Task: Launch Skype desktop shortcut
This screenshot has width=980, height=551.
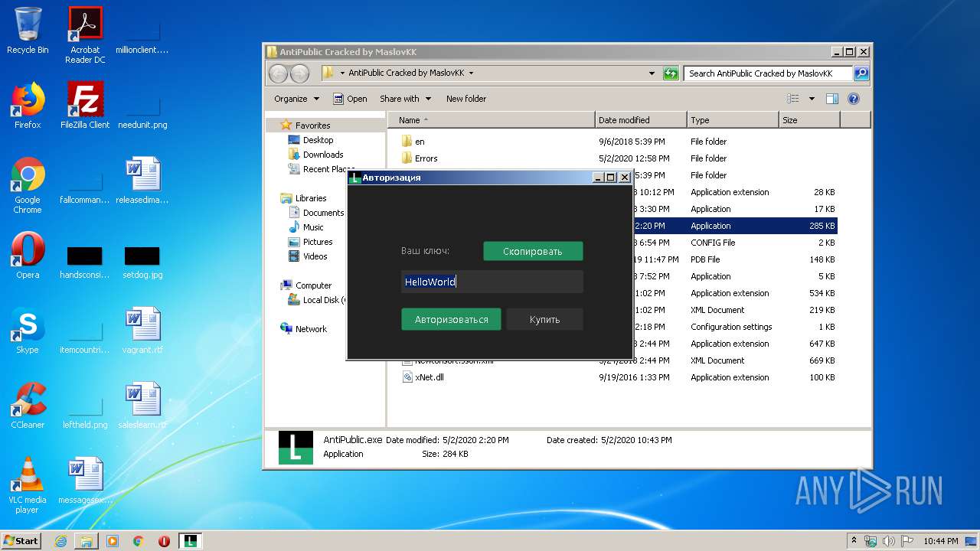Action: [x=28, y=331]
